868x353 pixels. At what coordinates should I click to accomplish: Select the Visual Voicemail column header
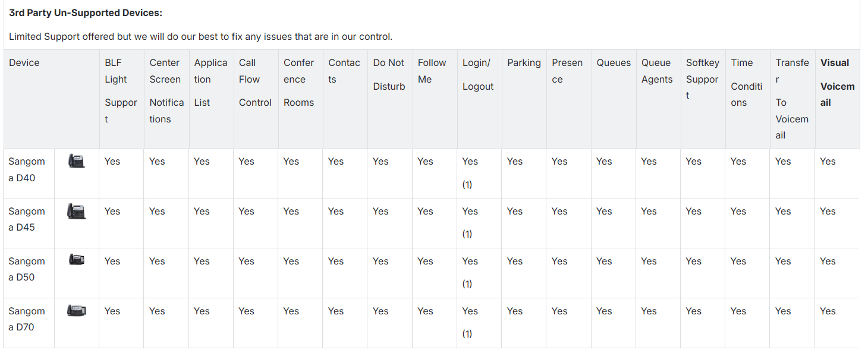click(837, 82)
